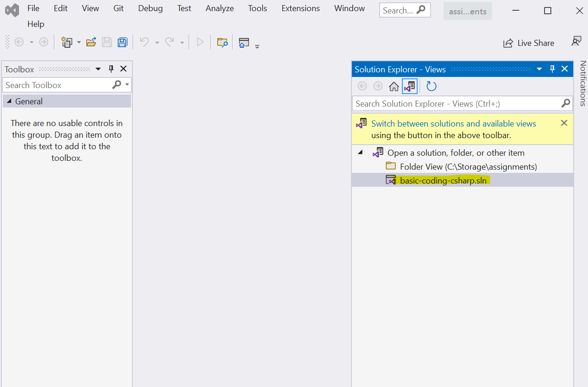The image size is (588, 387).
Task: Dismiss the yellow info bar with X
Action: (x=564, y=123)
